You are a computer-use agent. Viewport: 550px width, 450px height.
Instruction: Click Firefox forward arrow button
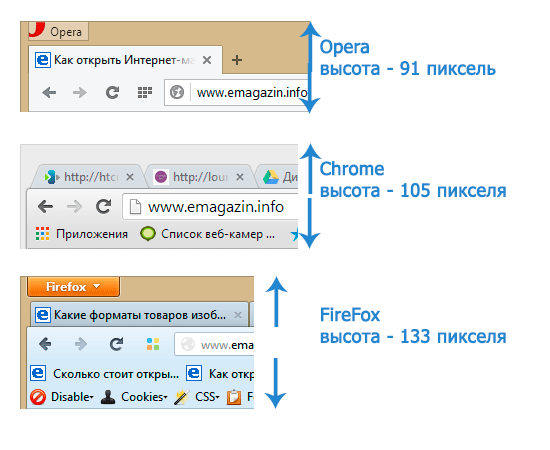(81, 344)
